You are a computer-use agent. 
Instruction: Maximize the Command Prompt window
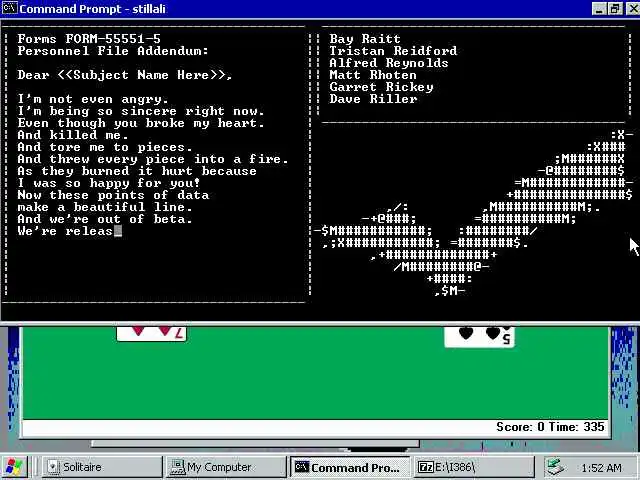pos(615,9)
